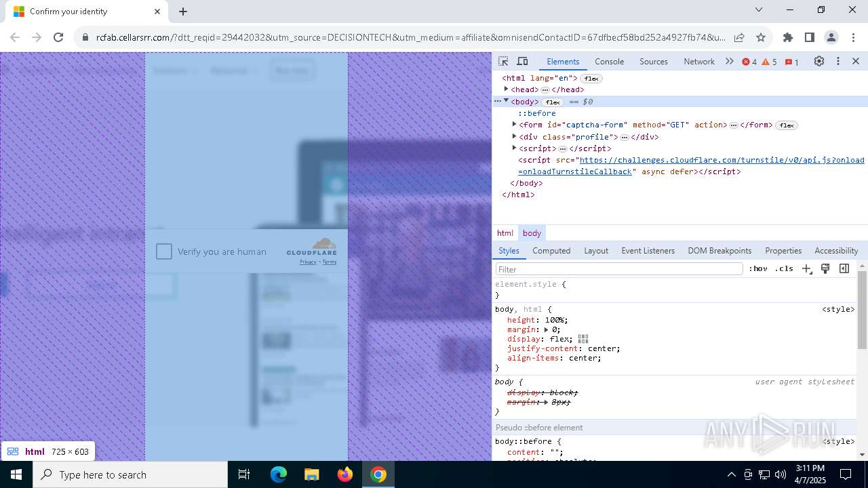868x488 pixels.
Task: Open DevTools settings gear
Action: coord(819,61)
